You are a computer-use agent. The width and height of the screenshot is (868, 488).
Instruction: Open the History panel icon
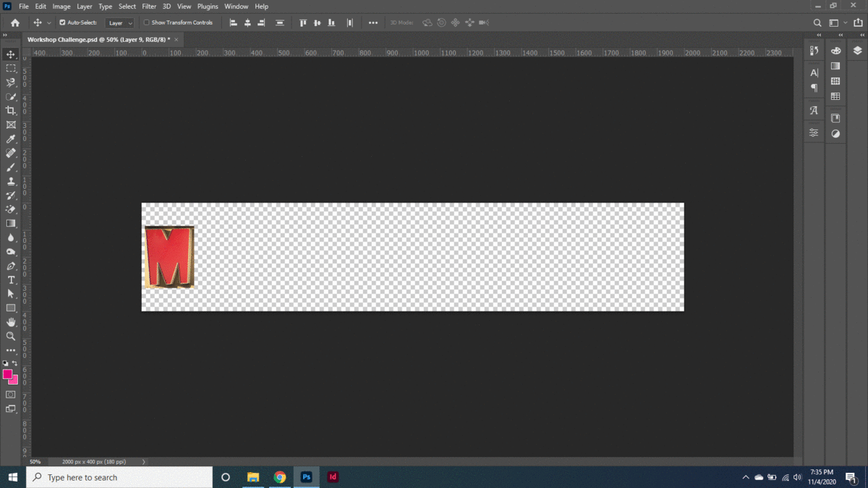pos(814,51)
